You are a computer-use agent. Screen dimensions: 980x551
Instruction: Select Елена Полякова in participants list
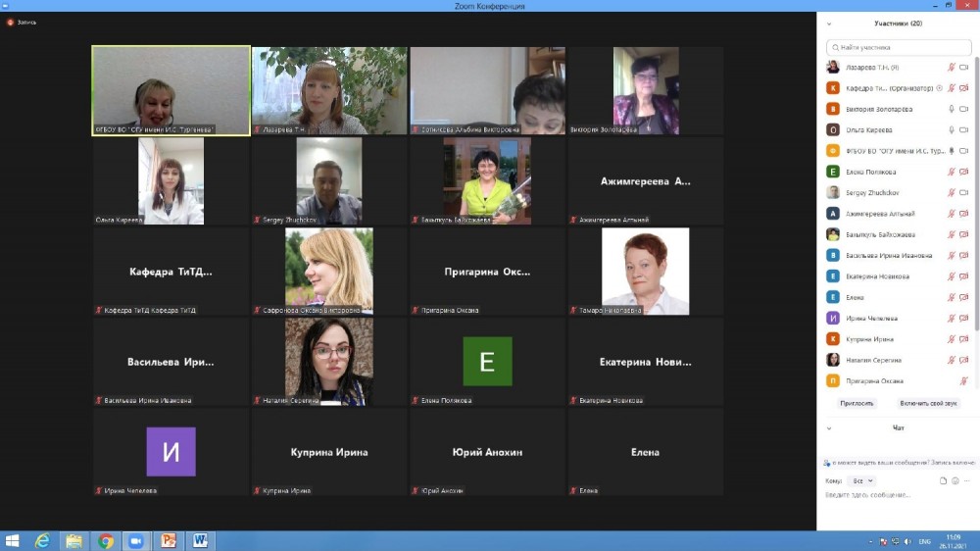(x=870, y=172)
